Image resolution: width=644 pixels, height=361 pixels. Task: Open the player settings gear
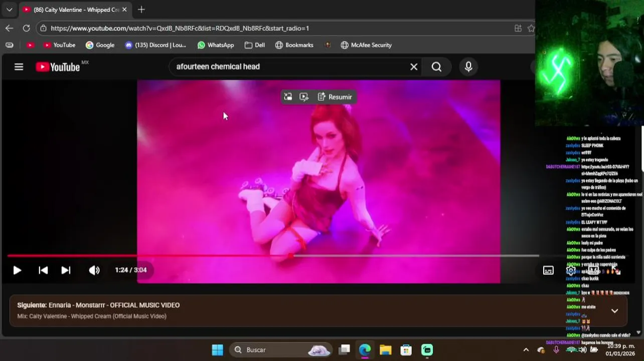(x=571, y=271)
